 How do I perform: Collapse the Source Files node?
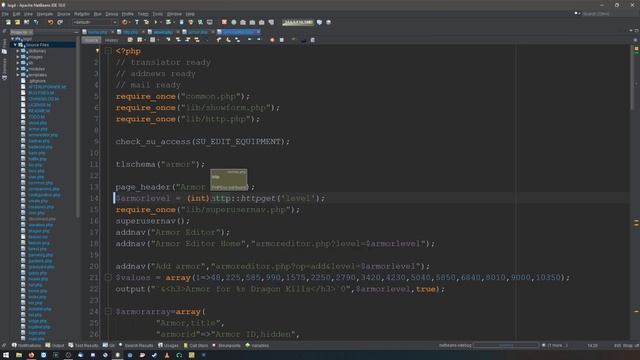[15, 45]
